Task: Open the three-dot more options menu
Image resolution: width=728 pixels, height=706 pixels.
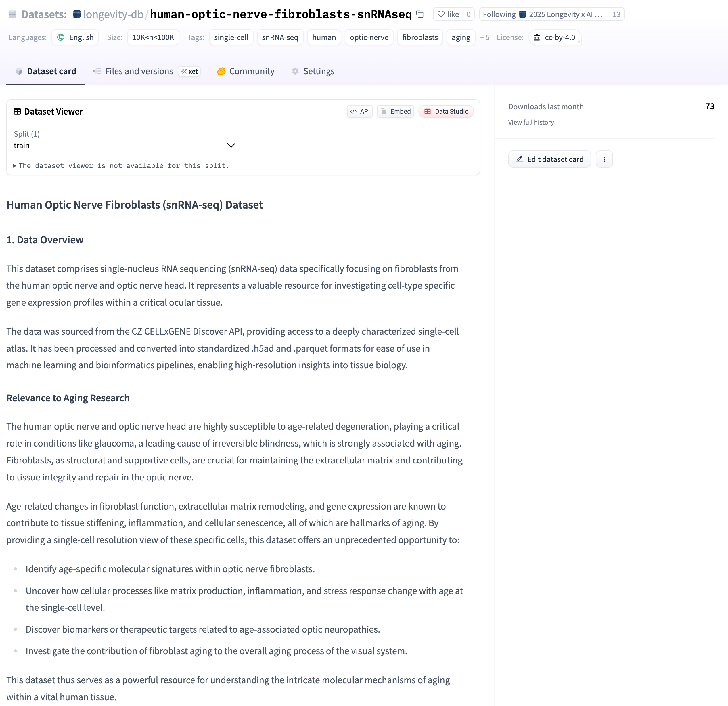Action: point(604,159)
